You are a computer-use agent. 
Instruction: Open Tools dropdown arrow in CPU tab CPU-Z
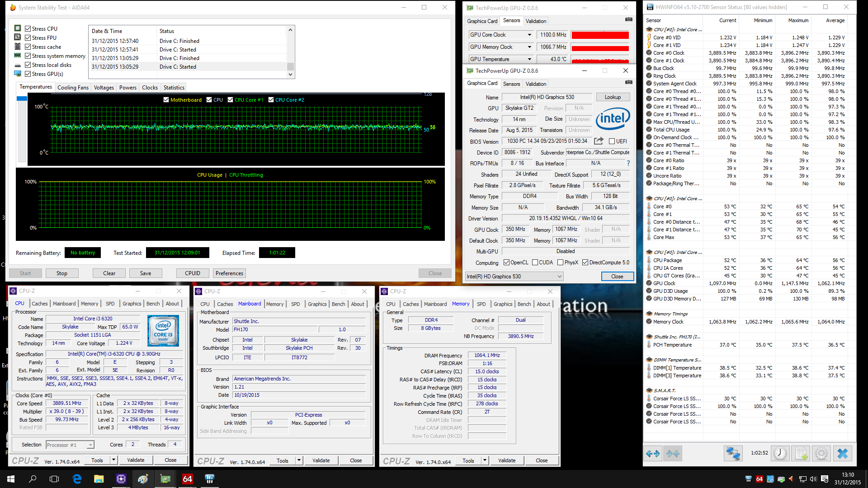(113, 460)
